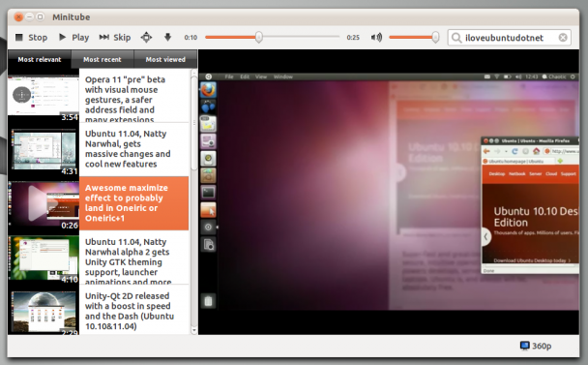Toggle the 360p quality button
588x365 pixels.
pyautogui.click(x=536, y=346)
